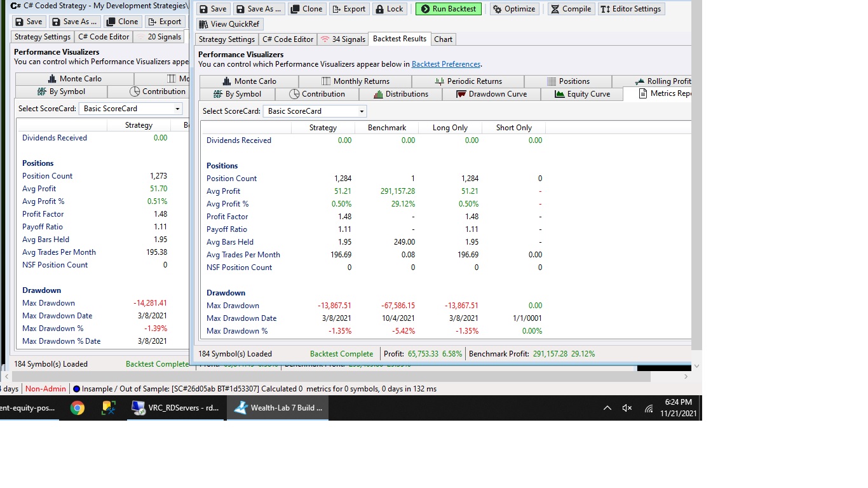The image size is (868, 488).
Task: Open Chrome from the taskbar
Action: [78, 408]
